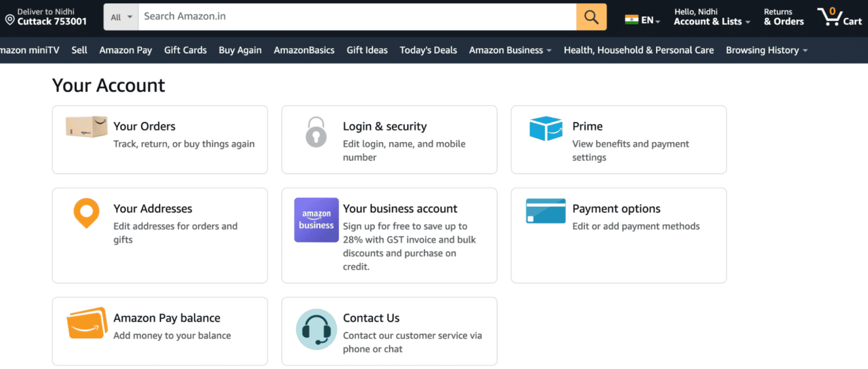Click the Deliver to Cuttack 753001 location control
The height and width of the screenshot is (369, 868).
pyautogui.click(x=45, y=17)
